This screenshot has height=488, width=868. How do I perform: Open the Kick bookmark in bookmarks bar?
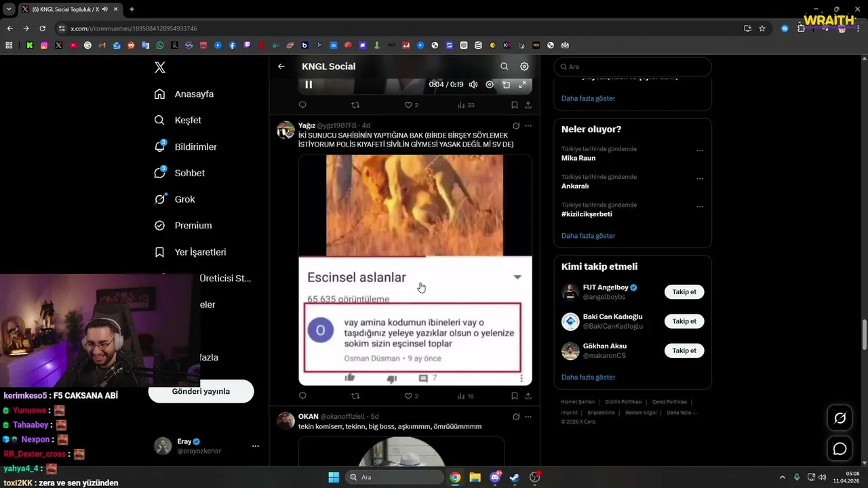pyautogui.click(x=30, y=45)
